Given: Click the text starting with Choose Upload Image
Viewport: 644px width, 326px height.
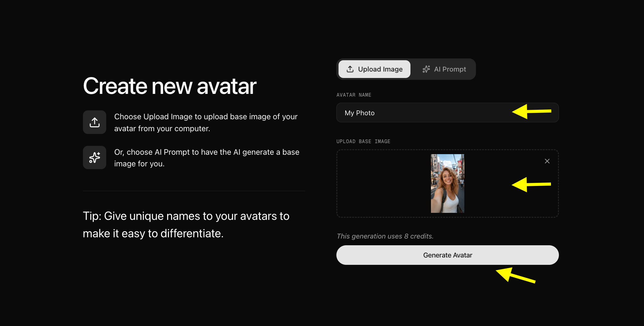Looking at the screenshot, I should [x=206, y=122].
